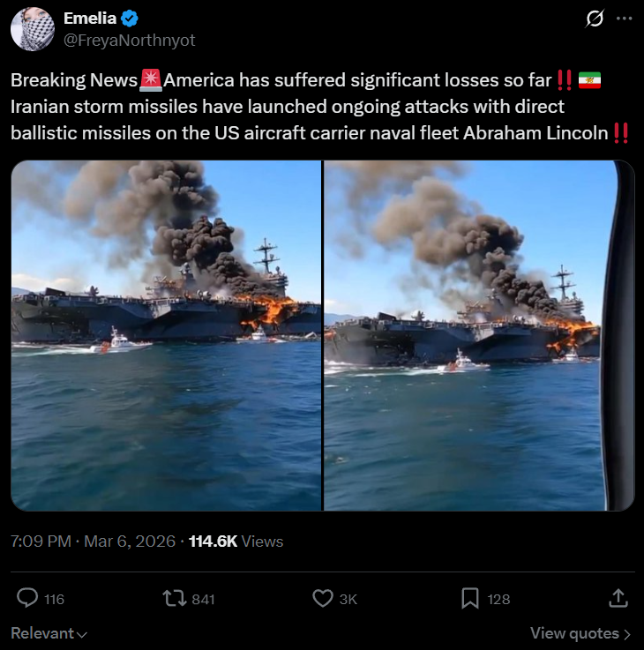Bookmark the post with bookmark icon
This screenshot has width=644, height=650.
(470, 599)
